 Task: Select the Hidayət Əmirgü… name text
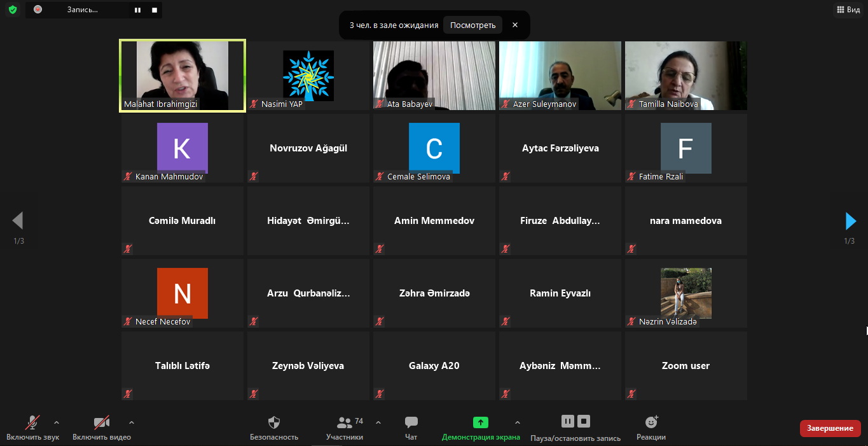(x=308, y=221)
